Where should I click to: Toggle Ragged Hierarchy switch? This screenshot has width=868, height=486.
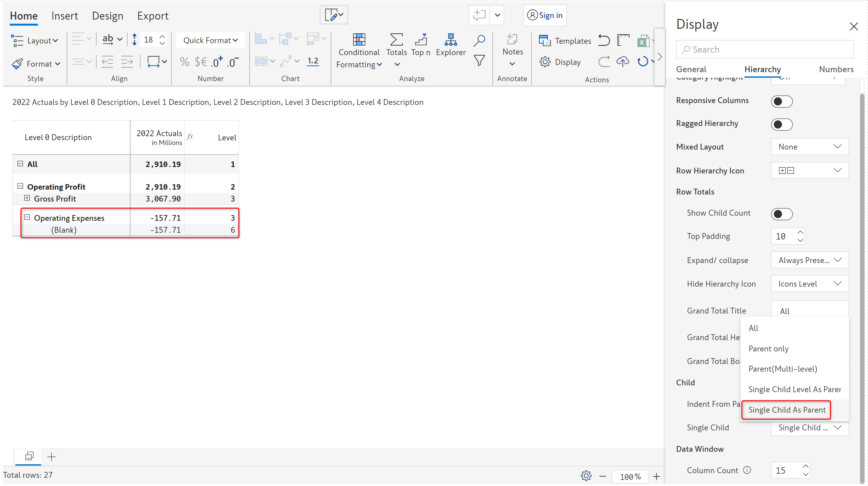tap(781, 124)
